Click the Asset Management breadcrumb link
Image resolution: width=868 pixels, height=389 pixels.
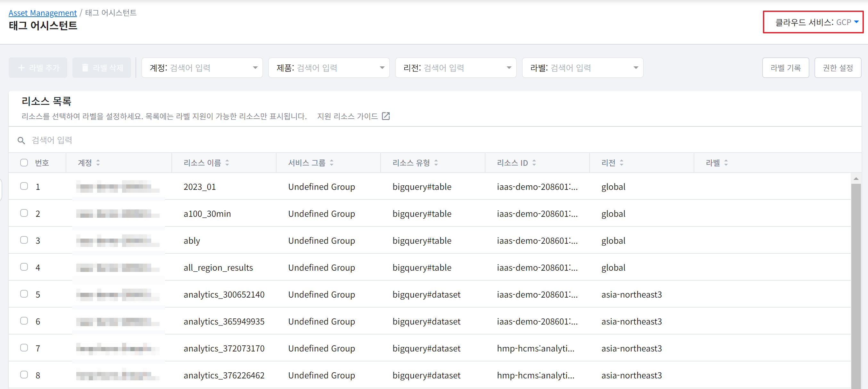click(x=43, y=13)
